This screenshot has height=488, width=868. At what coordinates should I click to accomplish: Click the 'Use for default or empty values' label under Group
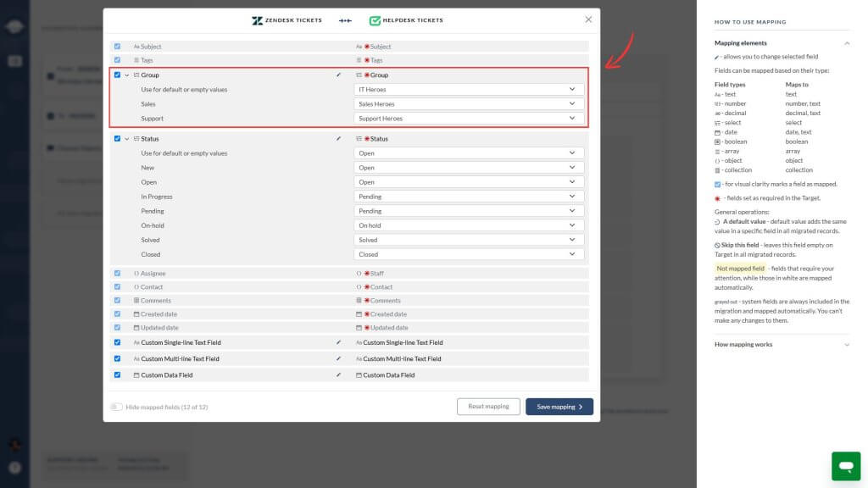(x=184, y=90)
